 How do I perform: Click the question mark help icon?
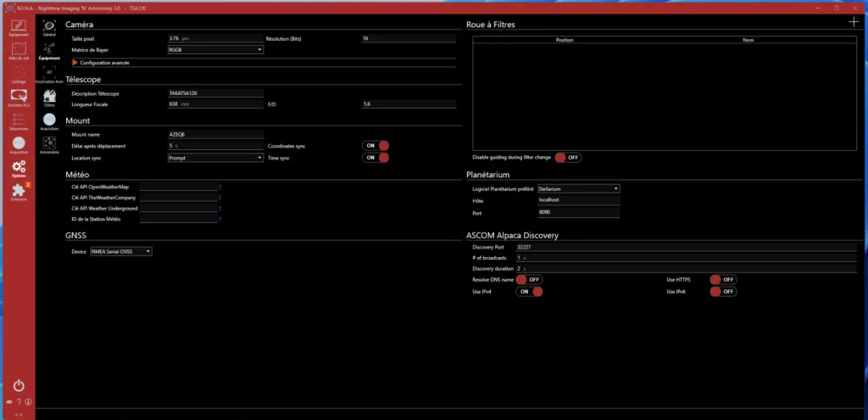tap(19, 401)
